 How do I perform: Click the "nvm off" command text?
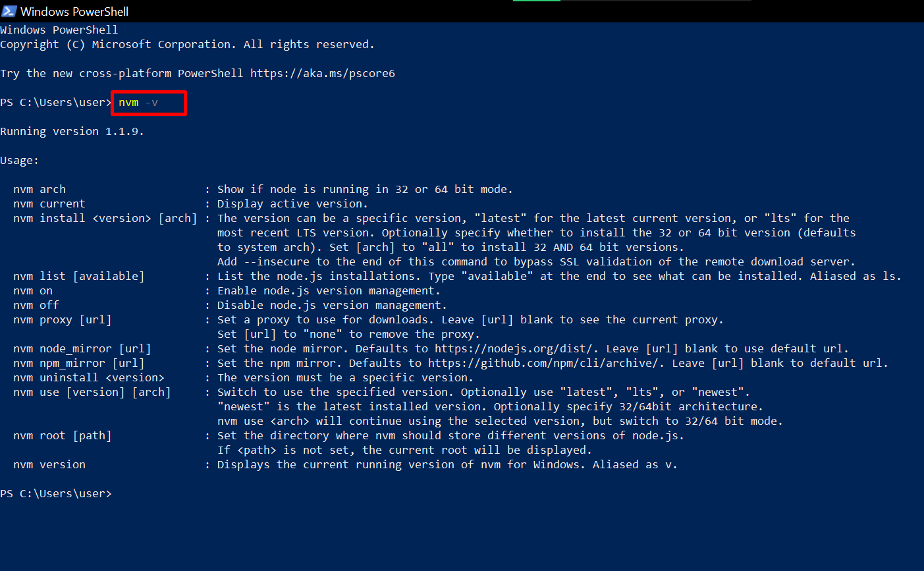[36, 305]
